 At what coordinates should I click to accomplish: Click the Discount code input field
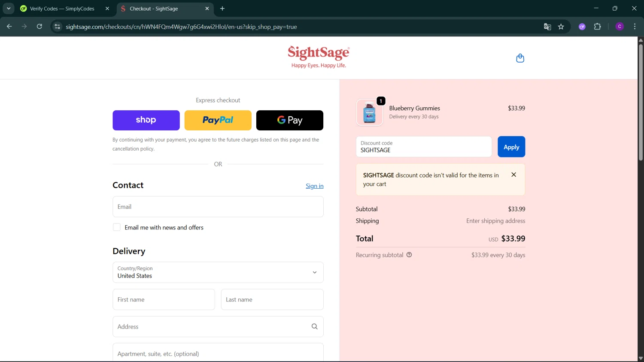pyautogui.click(x=424, y=147)
